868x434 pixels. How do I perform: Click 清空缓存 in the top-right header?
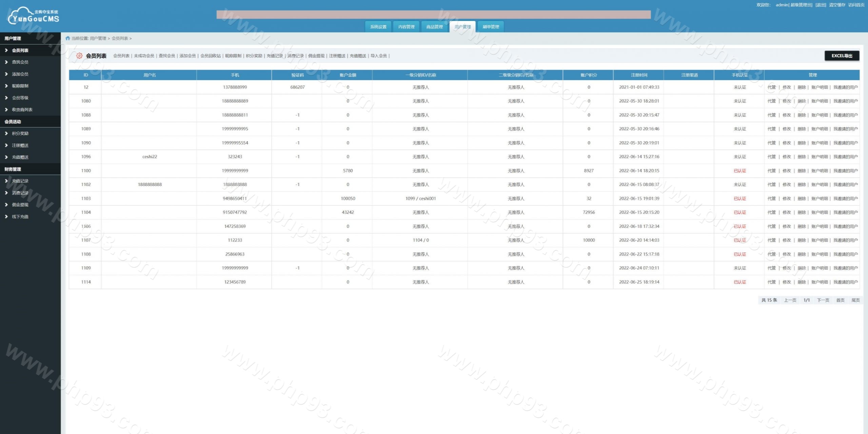(837, 5)
